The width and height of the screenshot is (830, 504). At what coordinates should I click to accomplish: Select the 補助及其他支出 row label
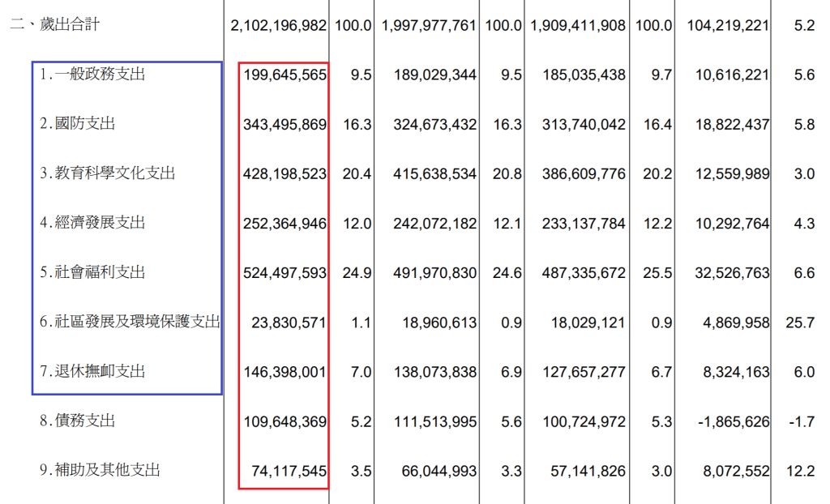coord(100,471)
